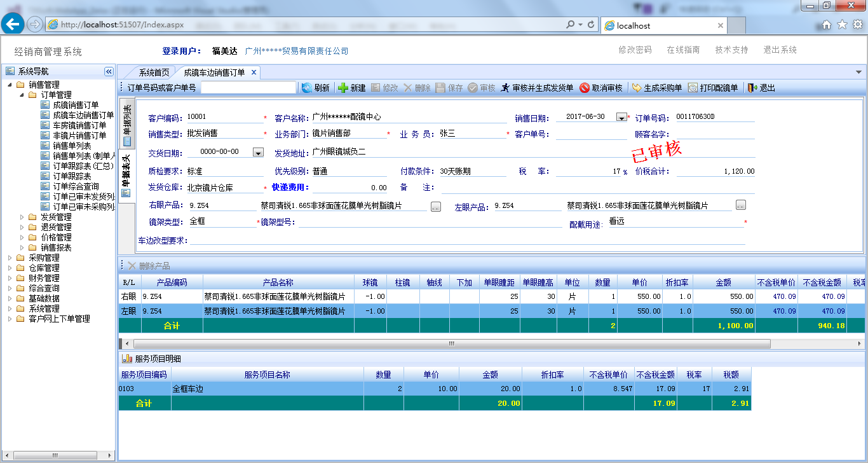Click the 删除 toolbar button
The image size is (868, 463).
(417, 88)
